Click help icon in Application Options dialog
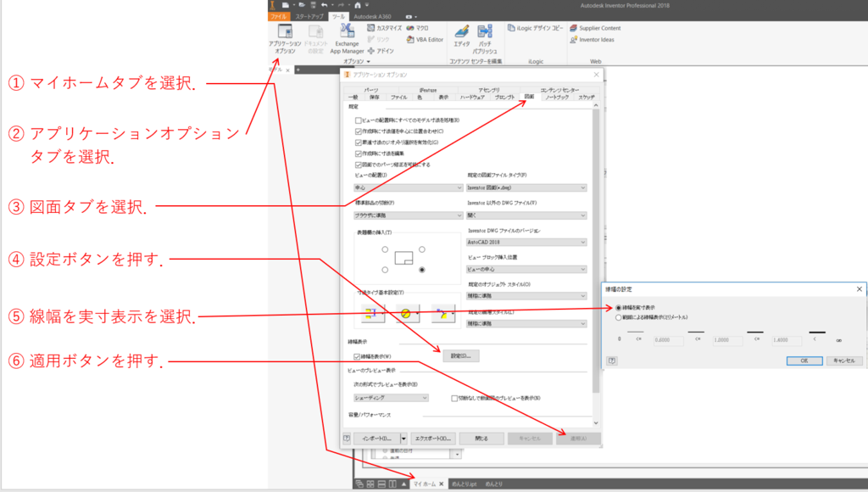 [347, 438]
